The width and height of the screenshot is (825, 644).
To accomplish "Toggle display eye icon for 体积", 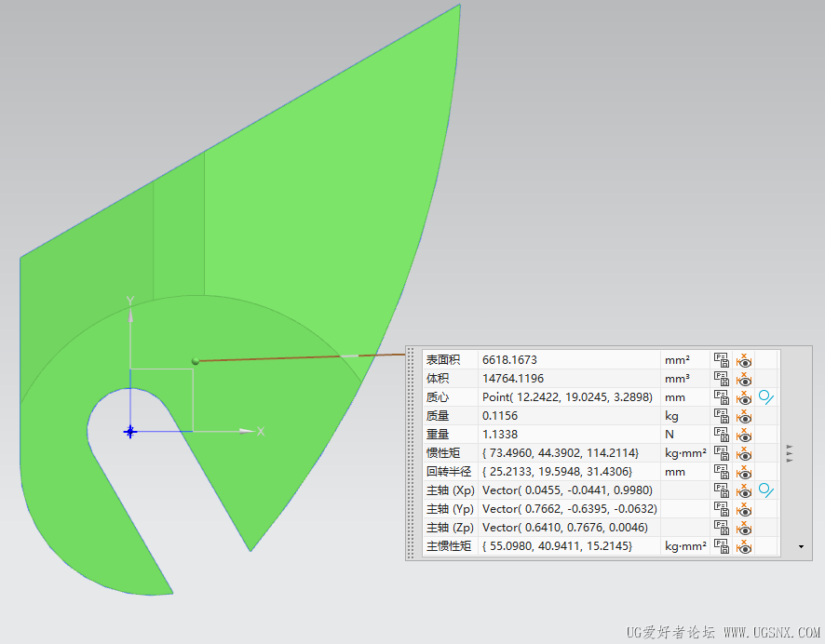I will [744, 379].
